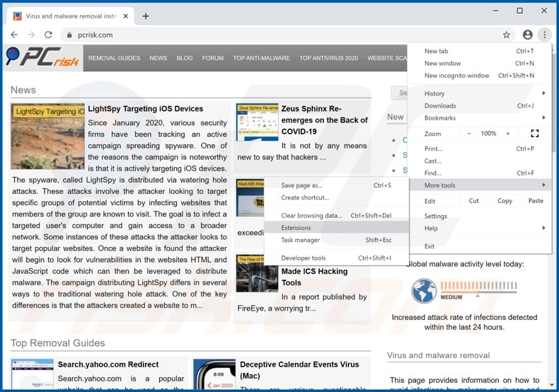This screenshot has height=392, width=559.
Task: Click Paste in the Edit row
Action: (536, 201)
